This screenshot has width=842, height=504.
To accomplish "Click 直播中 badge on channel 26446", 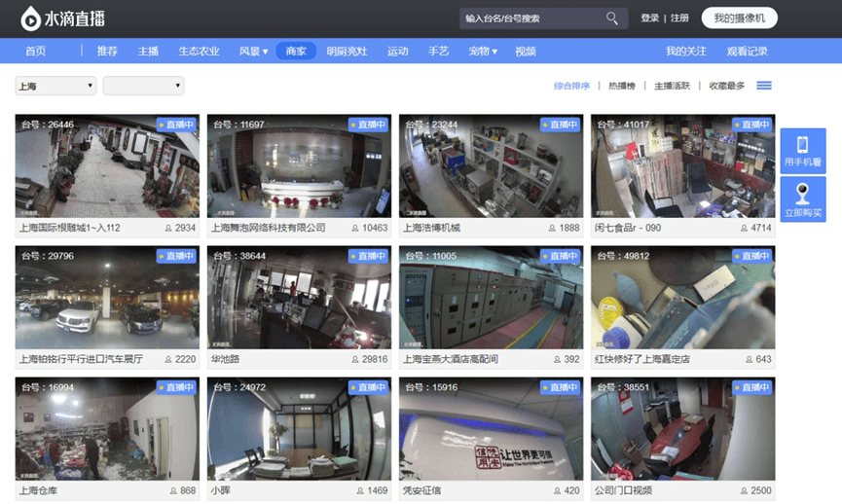I will 175,125.
